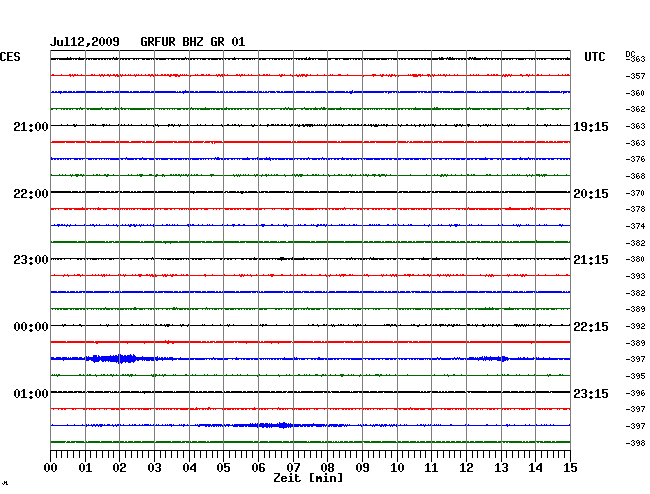Viewport: 650px width, 494px height.
Task: Click the DC offset value -374
Action: pyautogui.click(x=635, y=226)
